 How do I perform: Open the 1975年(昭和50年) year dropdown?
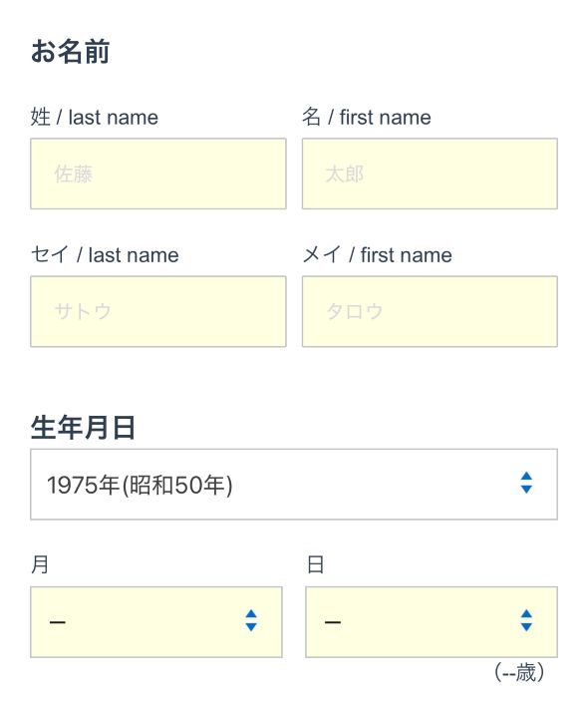[x=294, y=485]
